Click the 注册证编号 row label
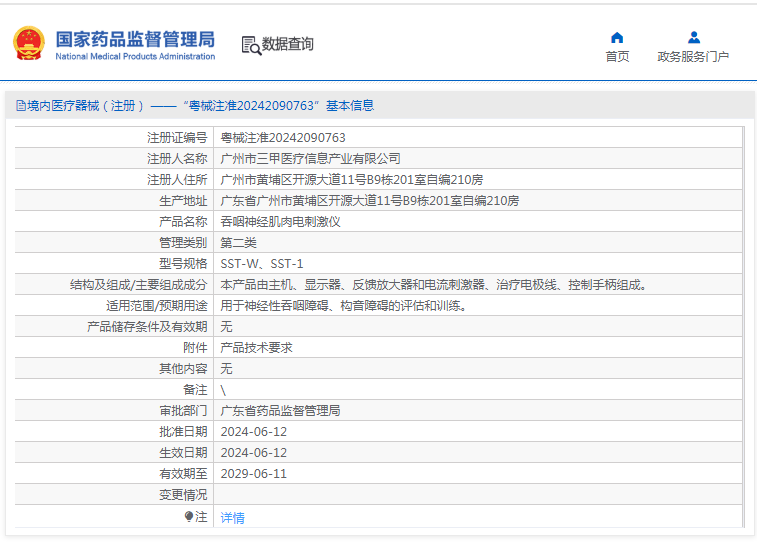Image resolution: width=757 pixels, height=542 pixels. 177,138
